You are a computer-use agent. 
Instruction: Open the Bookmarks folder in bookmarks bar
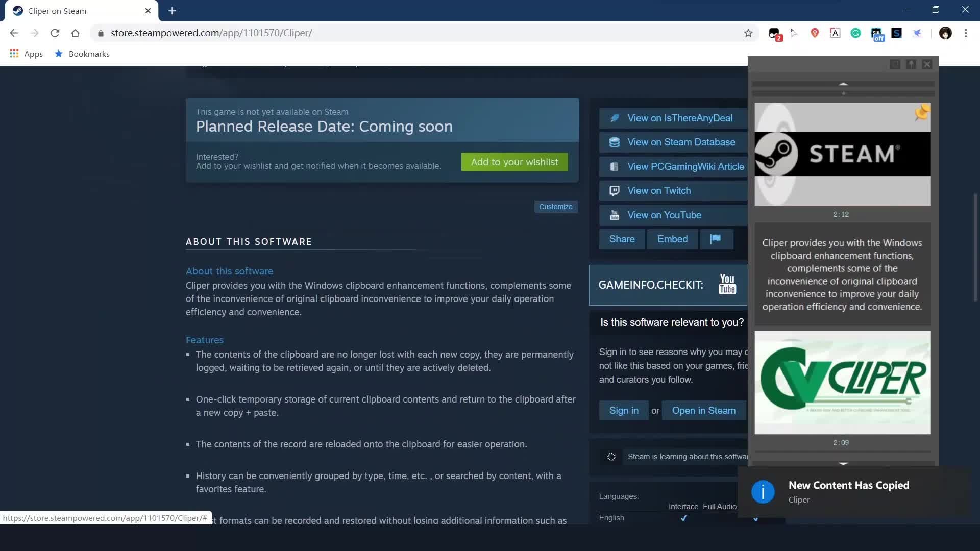click(83, 54)
